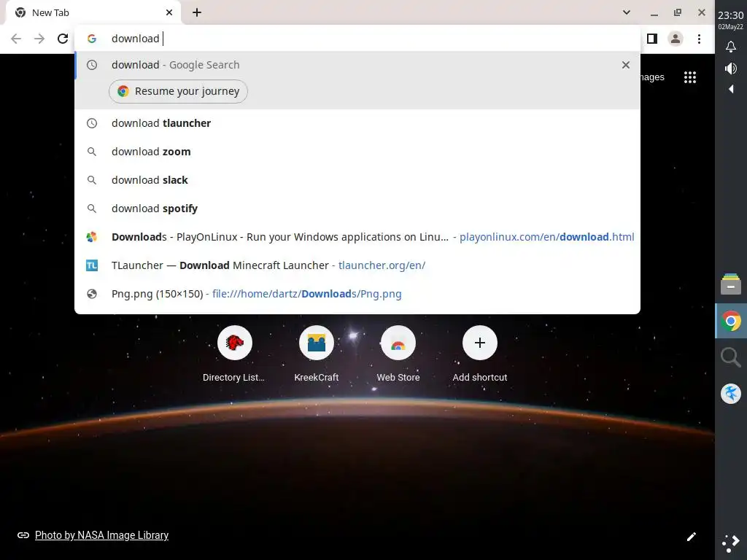Remove the download Google Search suggestion
This screenshot has width=747, height=560.
[626, 65]
